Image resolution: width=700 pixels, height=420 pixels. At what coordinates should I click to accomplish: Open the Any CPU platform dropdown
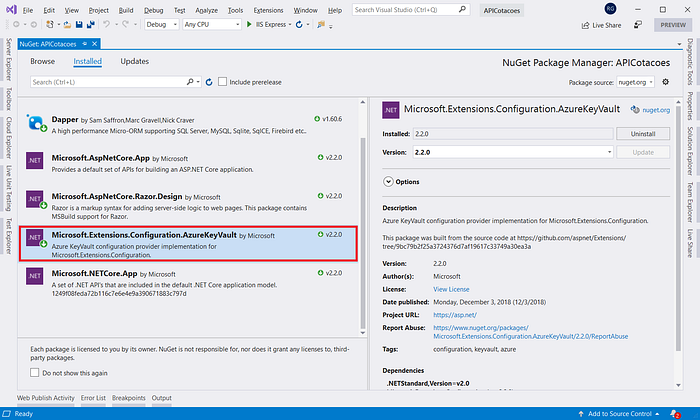coord(212,25)
